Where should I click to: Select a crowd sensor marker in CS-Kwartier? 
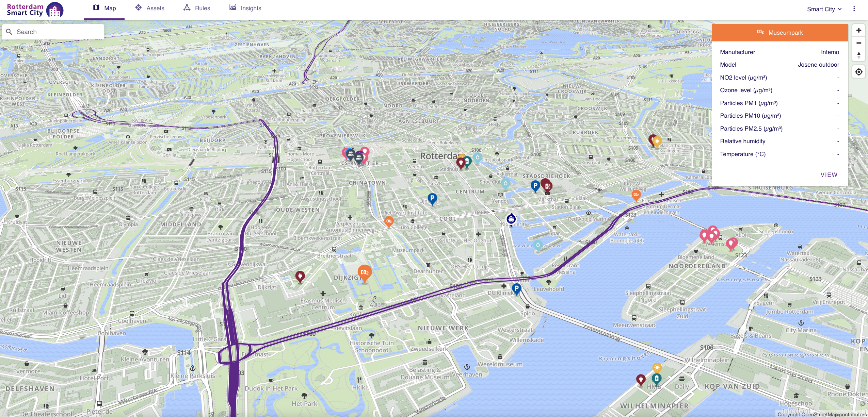351,154
